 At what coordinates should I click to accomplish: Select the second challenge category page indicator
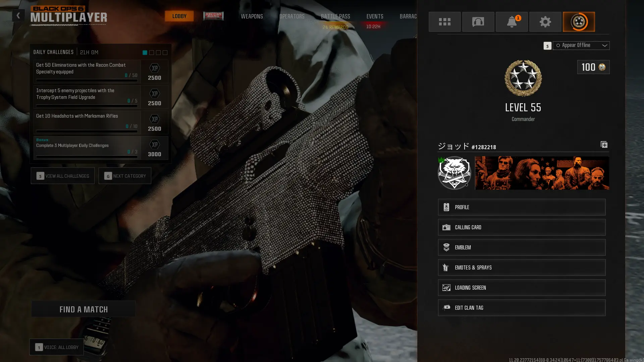(152, 53)
